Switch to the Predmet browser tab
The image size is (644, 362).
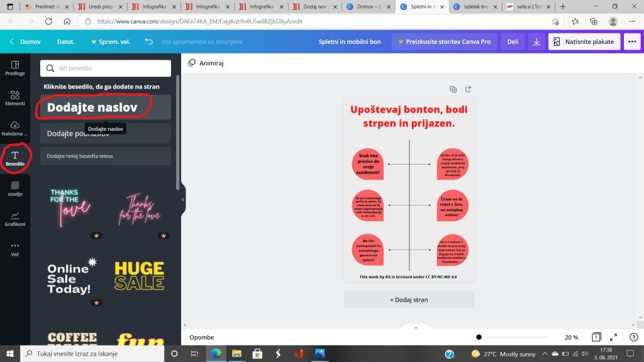point(46,6)
